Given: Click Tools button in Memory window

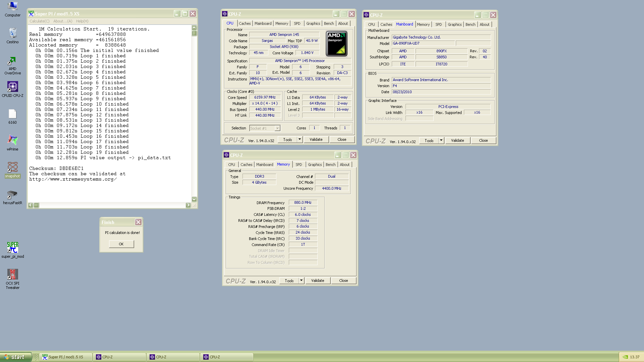Looking at the screenshot, I should tap(289, 281).
